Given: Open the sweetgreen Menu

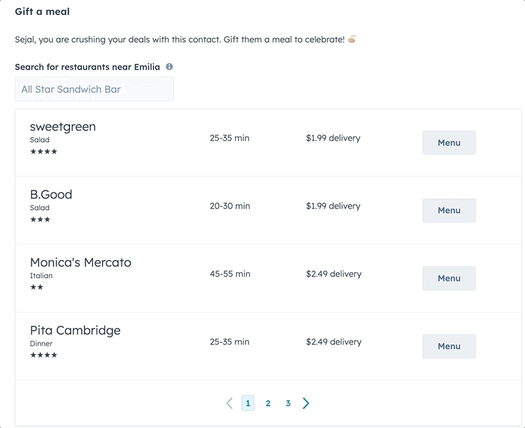Looking at the screenshot, I should coord(449,143).
